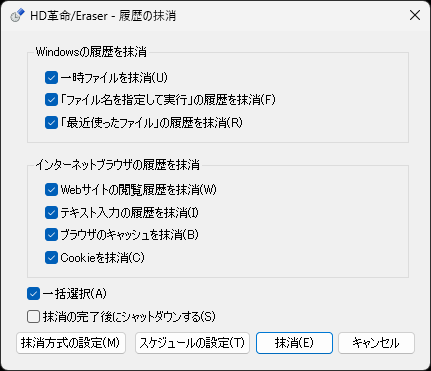This screenshot has height=371, width=431.
Task: Open 抹消方式の設定(M) settings button
Action: click(71, 343)
